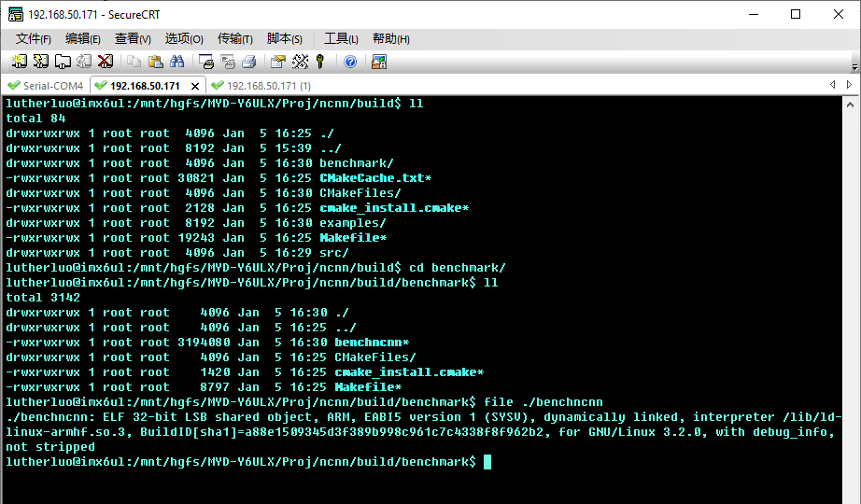Click the Public Key assistant key icon
The image size is (861, 504).
pos(320,62)
